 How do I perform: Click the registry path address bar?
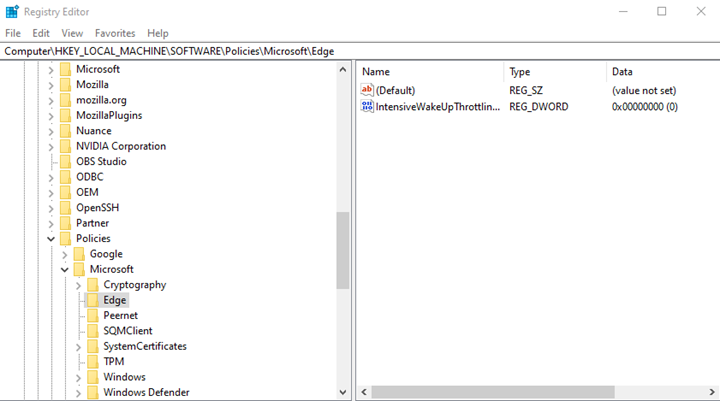[360, 51]
